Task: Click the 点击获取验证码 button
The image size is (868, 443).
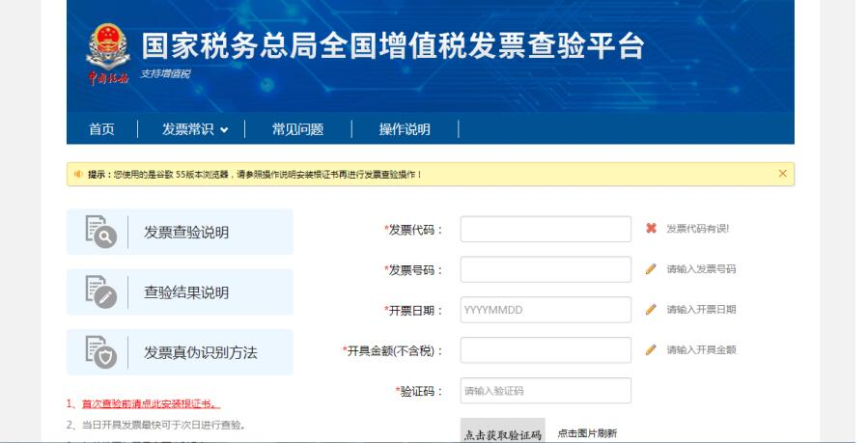Action: click(502, 433)
